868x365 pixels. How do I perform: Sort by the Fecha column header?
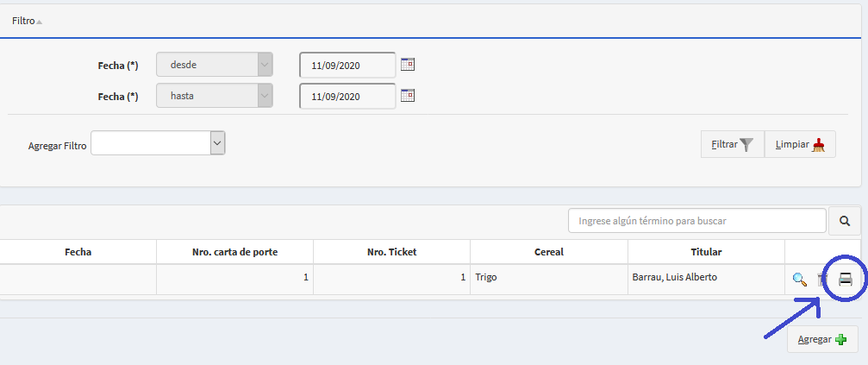(78, 252)
